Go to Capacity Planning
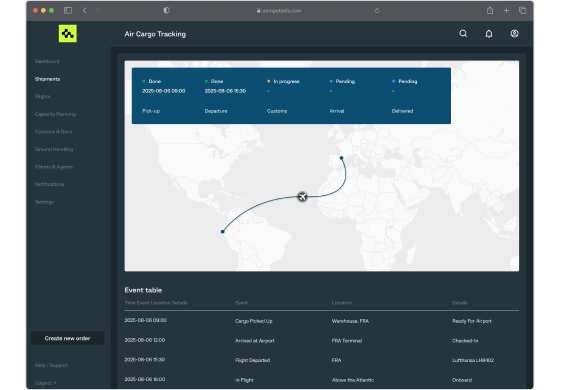 (55, 114)
